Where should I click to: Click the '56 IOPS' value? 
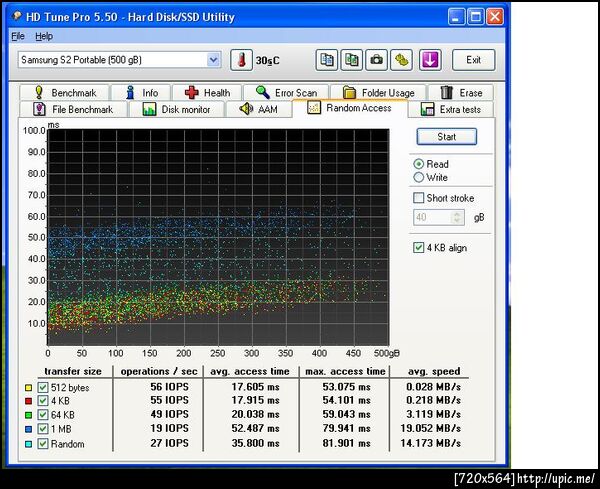click(170, 387)
